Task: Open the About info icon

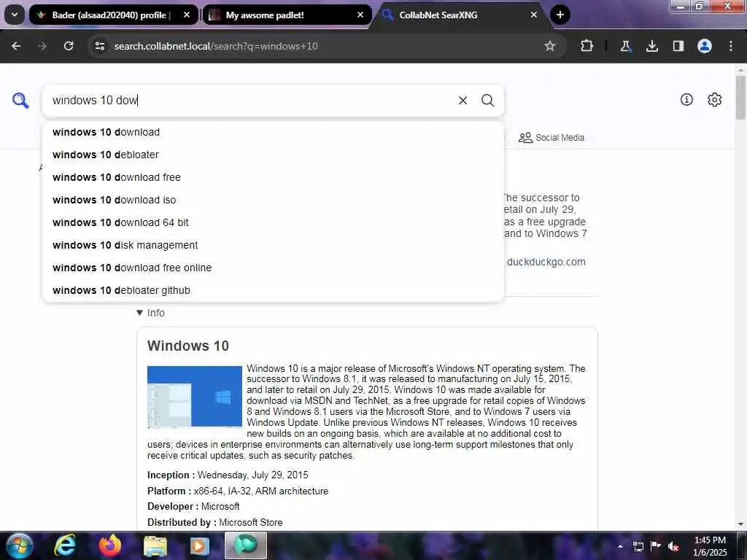Action: coord(686,99)
